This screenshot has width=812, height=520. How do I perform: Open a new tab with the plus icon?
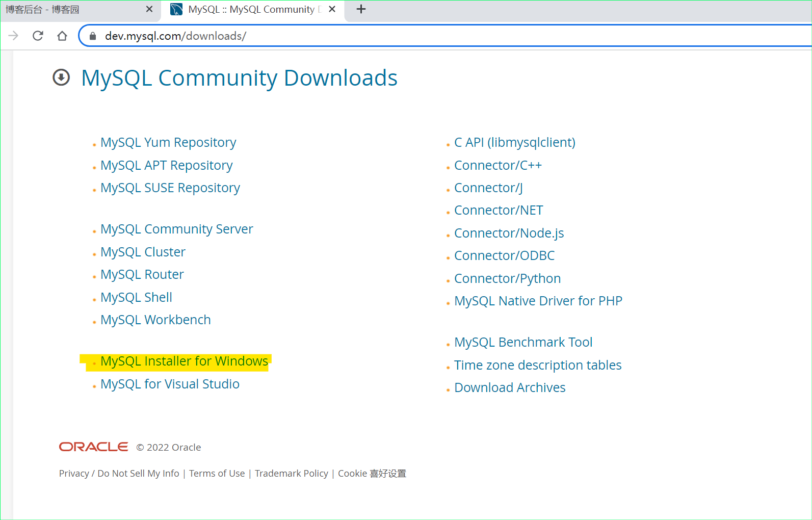[x=361, y=9]
